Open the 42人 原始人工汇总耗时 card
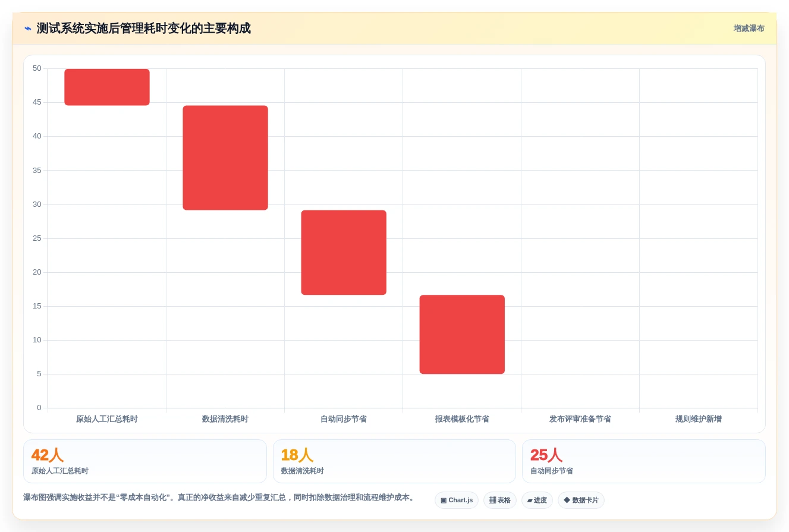The width and height of the screenshot is (789, 532). [145, 461]
